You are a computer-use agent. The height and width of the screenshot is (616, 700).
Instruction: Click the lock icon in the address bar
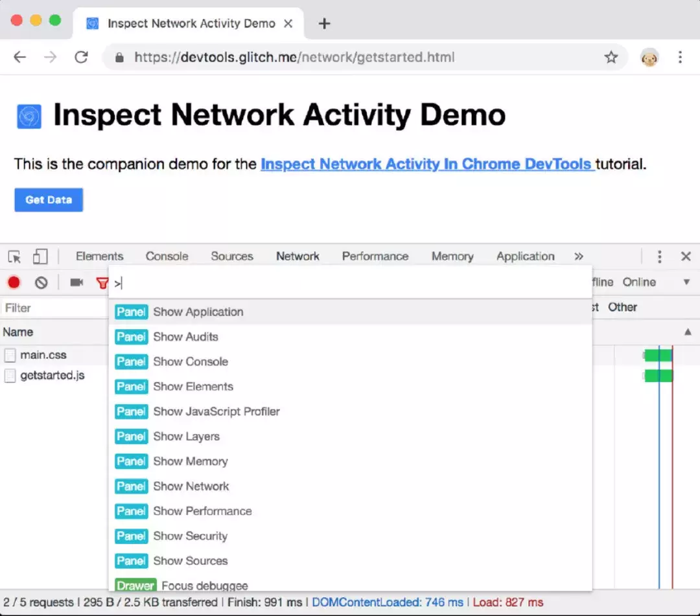click(x=119, y=57)
